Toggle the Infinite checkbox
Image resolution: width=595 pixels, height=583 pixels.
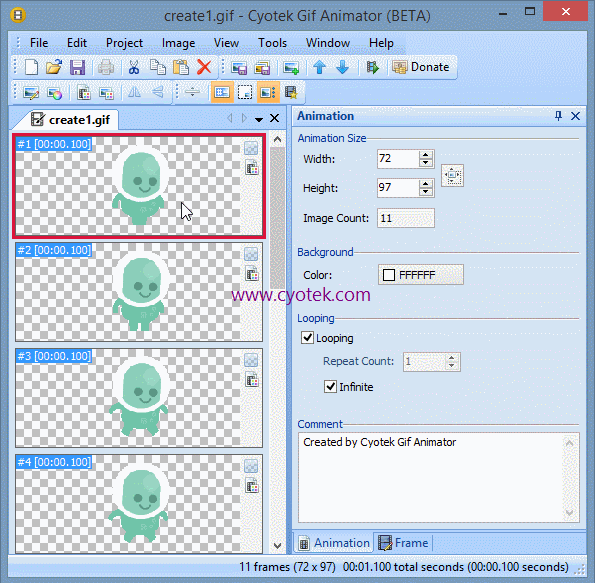click(x=330, y=386)
